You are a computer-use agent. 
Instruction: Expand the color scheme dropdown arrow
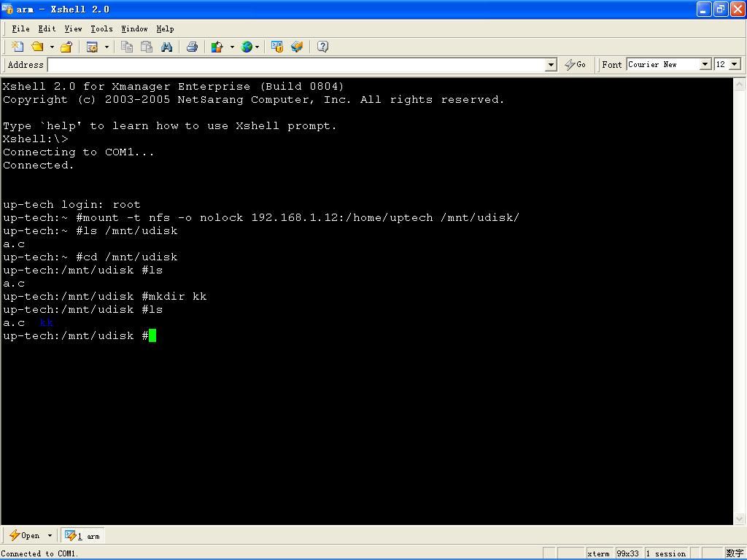[232, 47]
